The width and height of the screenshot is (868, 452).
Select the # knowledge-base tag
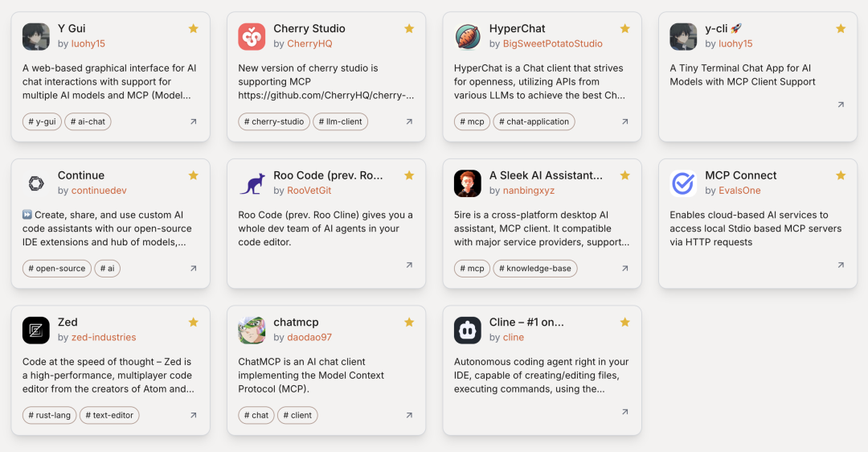(x=535, y=268)
